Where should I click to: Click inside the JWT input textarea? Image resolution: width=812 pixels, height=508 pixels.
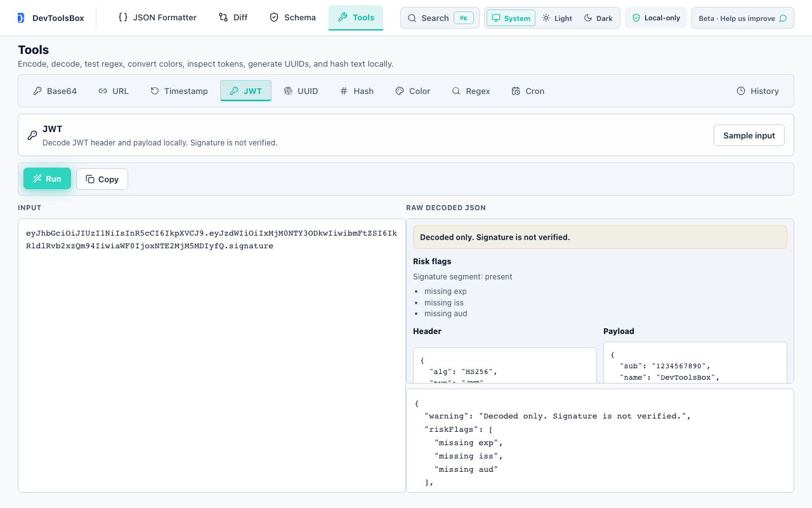point(212,356)
